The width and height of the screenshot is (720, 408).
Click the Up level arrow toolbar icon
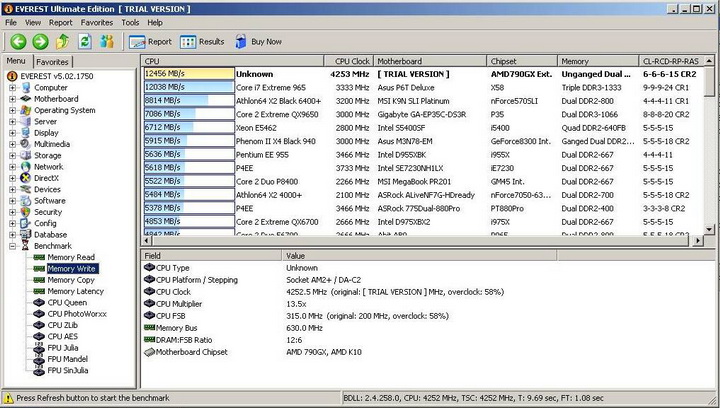(x=62, y=42)
